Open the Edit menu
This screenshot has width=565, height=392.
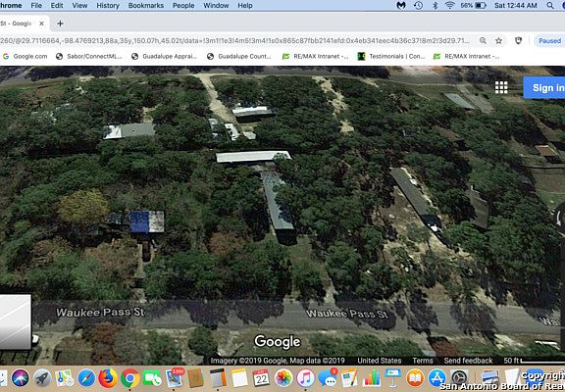click(x=57, y=6)
